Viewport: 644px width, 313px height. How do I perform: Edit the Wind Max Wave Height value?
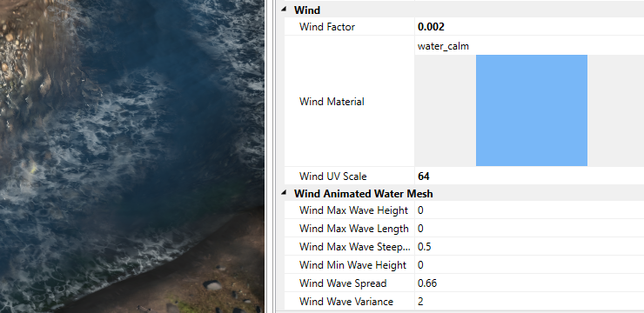529,210
